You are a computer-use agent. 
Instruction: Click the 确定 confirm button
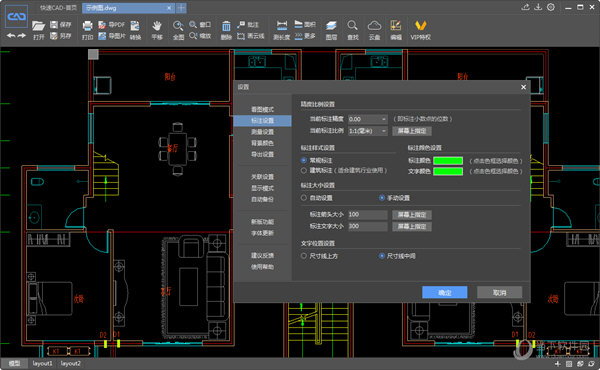click(445, 292)
